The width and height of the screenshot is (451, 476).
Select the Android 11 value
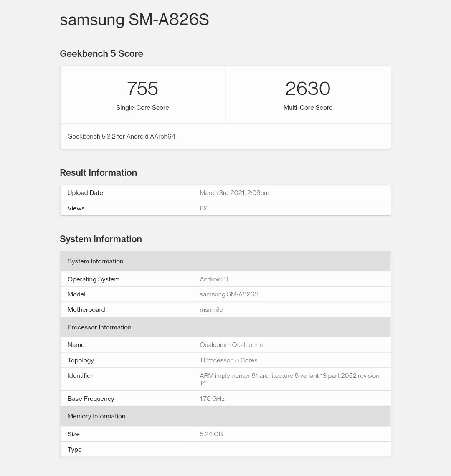coord(214,279)
